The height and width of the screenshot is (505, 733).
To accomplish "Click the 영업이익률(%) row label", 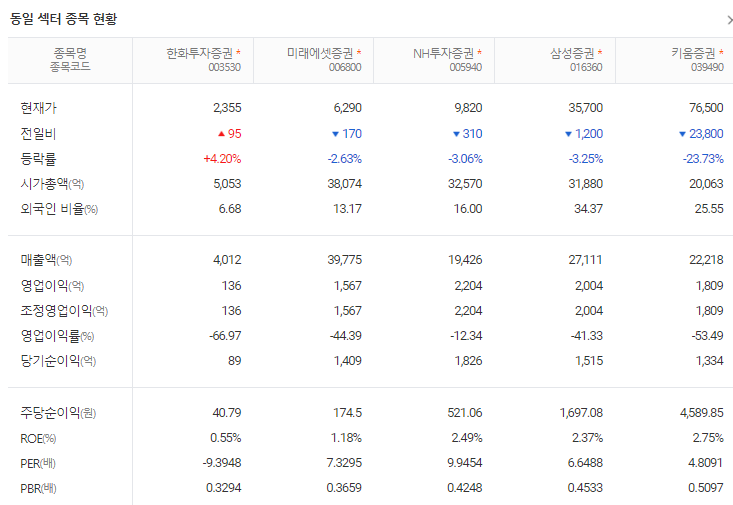I will (57, 336).
